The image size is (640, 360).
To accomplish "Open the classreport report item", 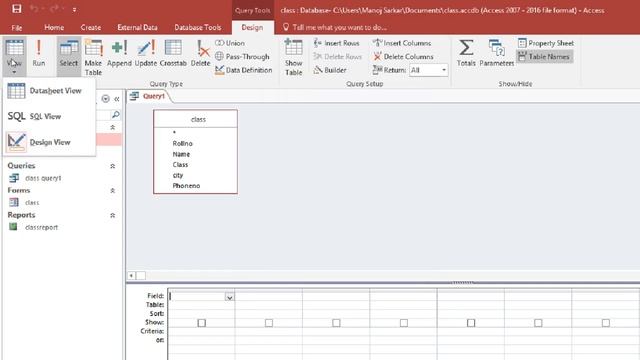I will (x=34, y=227).
